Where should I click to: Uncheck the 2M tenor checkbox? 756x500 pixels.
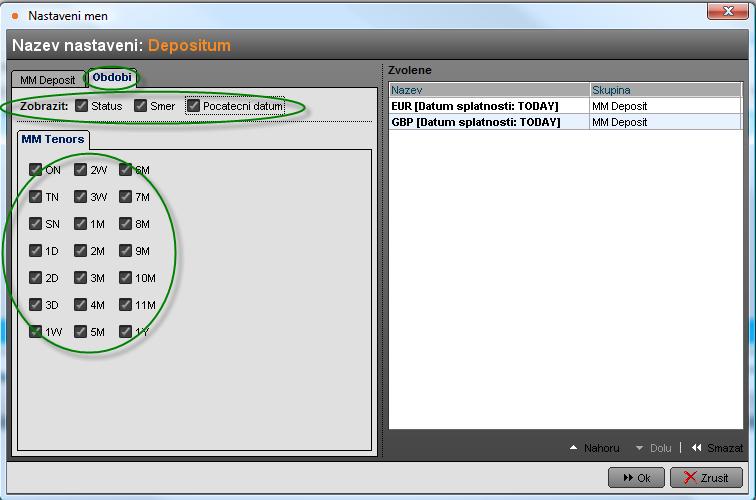click(81, 250)
